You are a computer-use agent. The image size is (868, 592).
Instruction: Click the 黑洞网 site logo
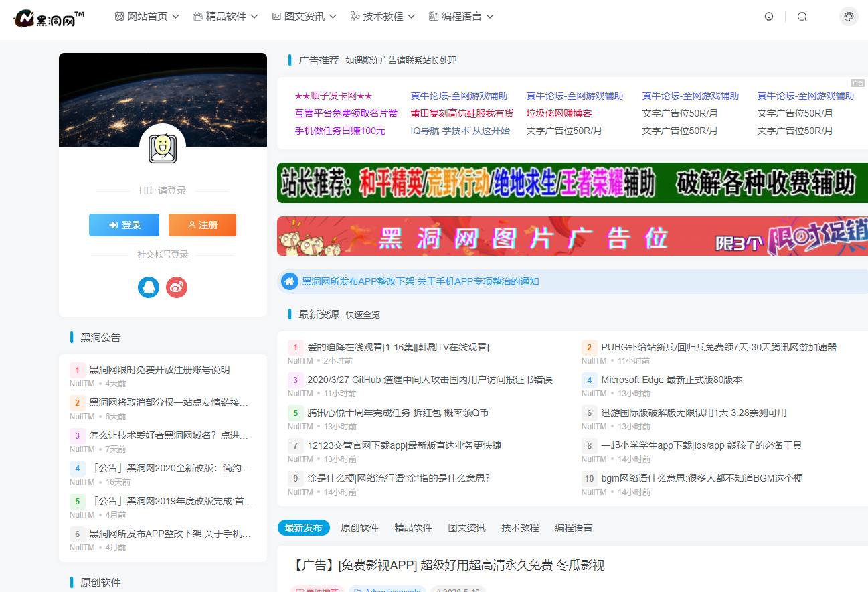50,18
